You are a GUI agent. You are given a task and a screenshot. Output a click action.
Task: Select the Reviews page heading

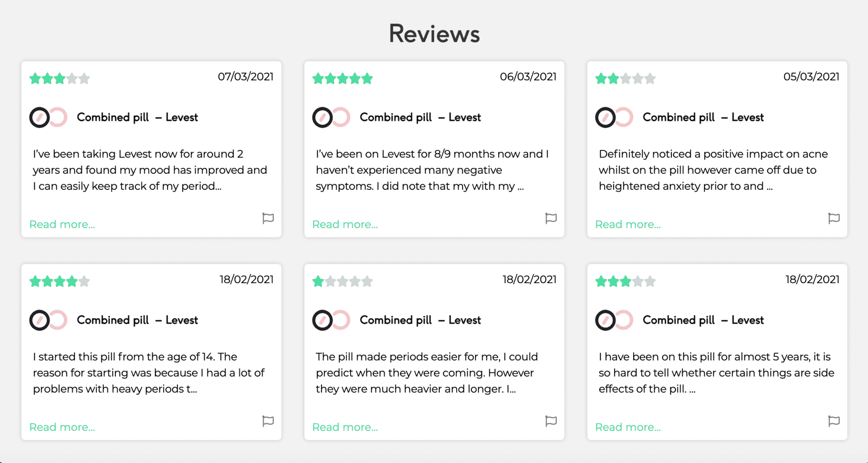[x=434, y=33]
